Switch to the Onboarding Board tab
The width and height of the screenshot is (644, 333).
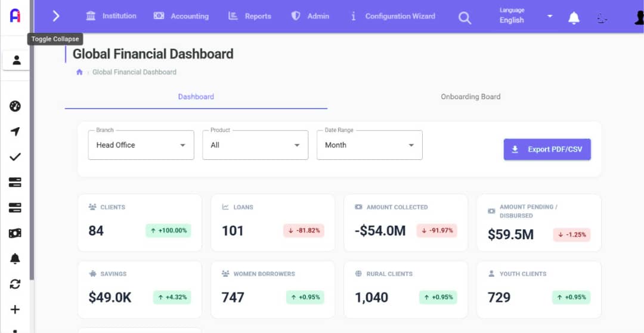(x=470, y=97)
